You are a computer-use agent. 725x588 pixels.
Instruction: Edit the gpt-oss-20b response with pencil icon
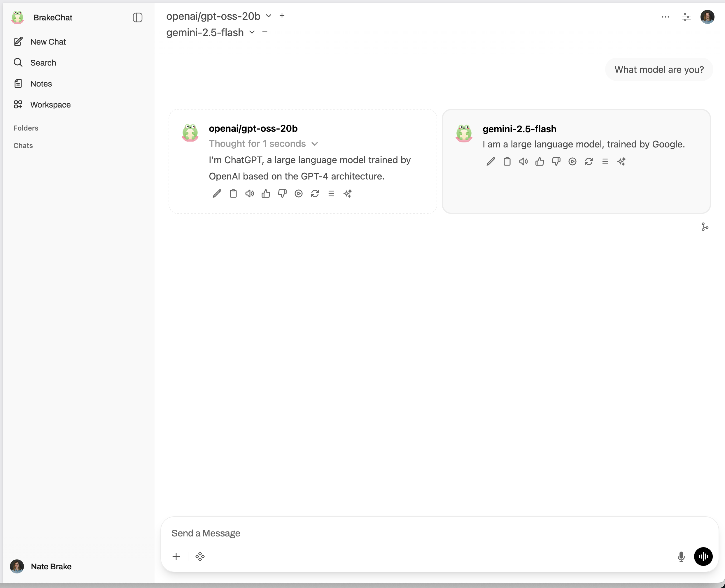[217, 193]
